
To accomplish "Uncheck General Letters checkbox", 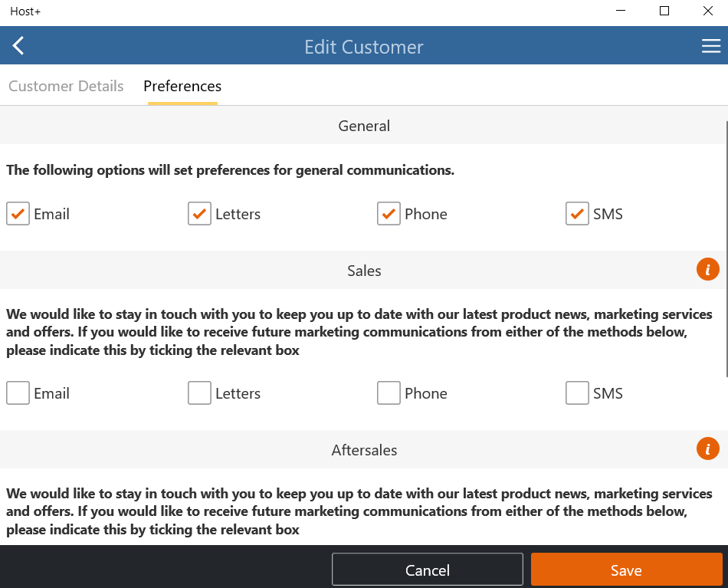I will click(x=199, y=214).
